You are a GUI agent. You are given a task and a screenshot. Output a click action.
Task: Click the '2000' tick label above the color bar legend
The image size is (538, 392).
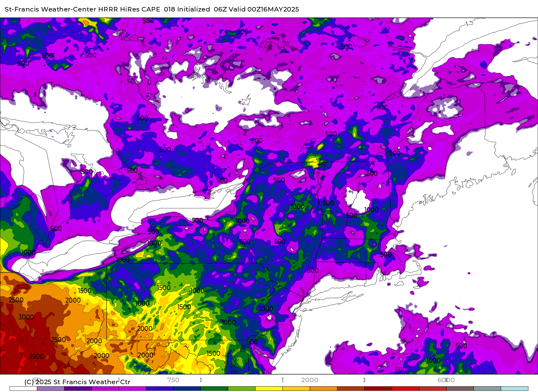click(x=310, y=380)
